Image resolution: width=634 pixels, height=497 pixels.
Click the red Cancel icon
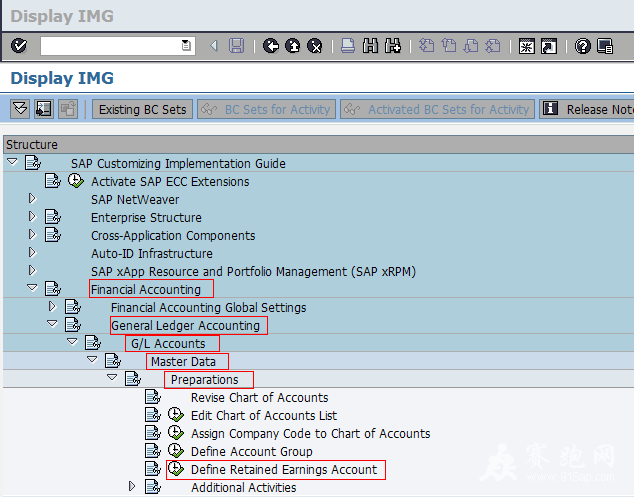[x=315, y=46]
